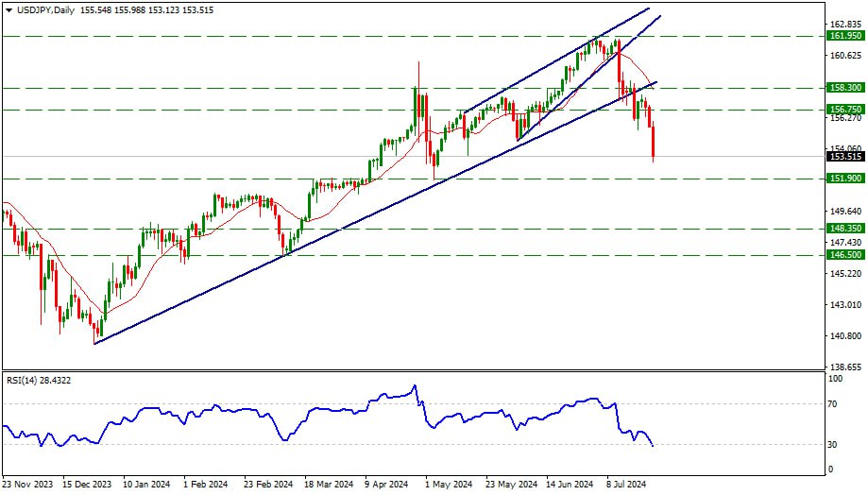Image resolution: width=868 pixels, height=495 pixels.
Task: Select the 8 Jul 2024 date label
Action: (x=626, y=485)
